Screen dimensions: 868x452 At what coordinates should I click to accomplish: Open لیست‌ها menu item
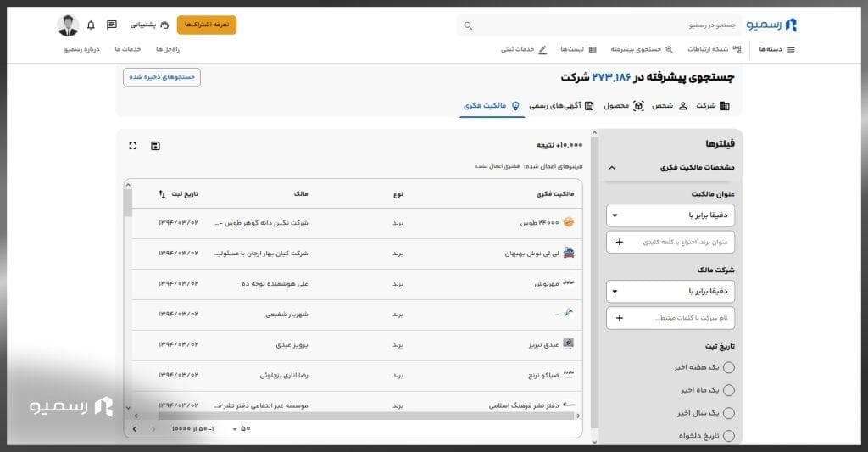(x=578, y=50)
